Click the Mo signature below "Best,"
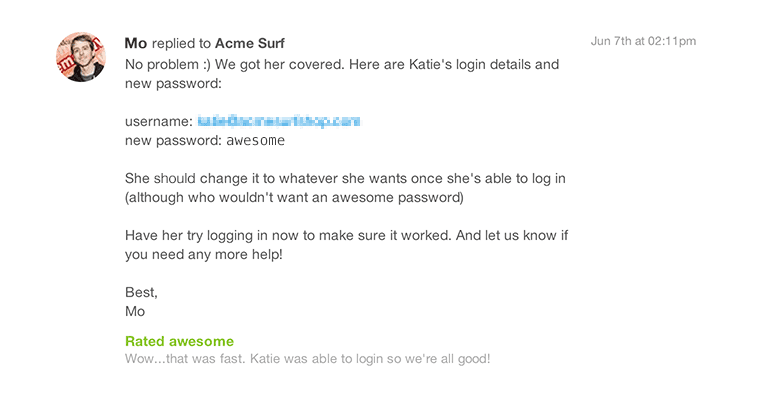758x400 pixels. (x=135, y=311)
